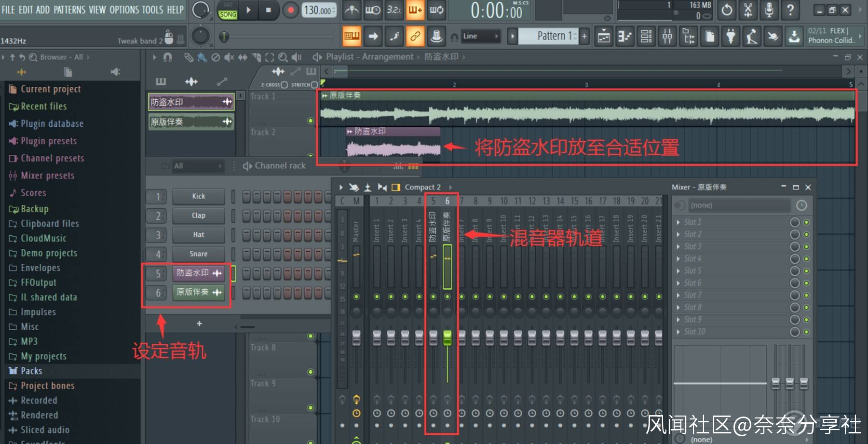Open the ADD menu
The width and height of the screenshot is (868, 444).
[43, 10]
